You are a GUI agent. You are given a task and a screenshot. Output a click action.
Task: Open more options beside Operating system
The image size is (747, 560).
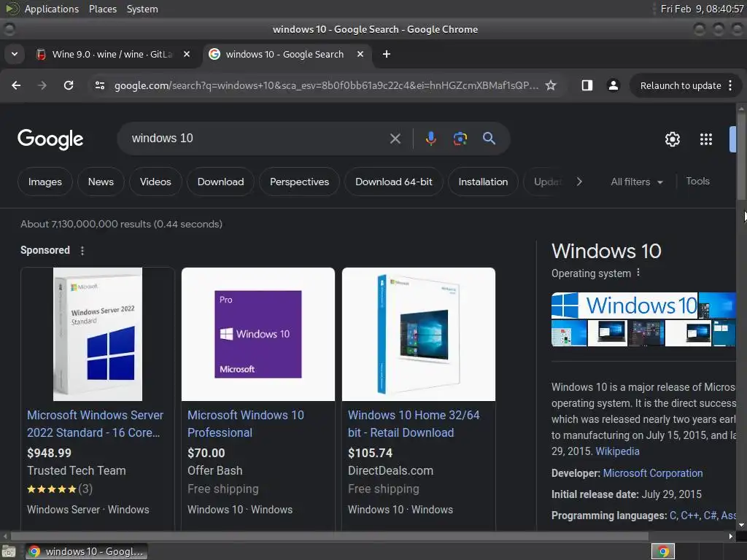coord(638,273)
